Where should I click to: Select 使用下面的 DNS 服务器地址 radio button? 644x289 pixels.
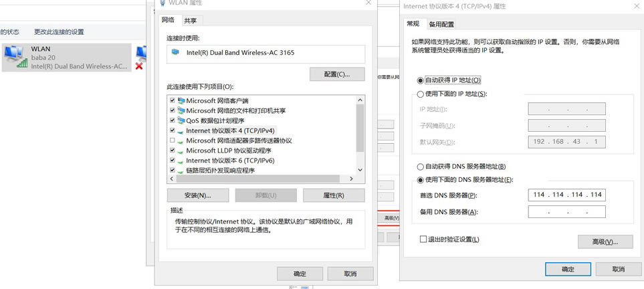[420, 180]
